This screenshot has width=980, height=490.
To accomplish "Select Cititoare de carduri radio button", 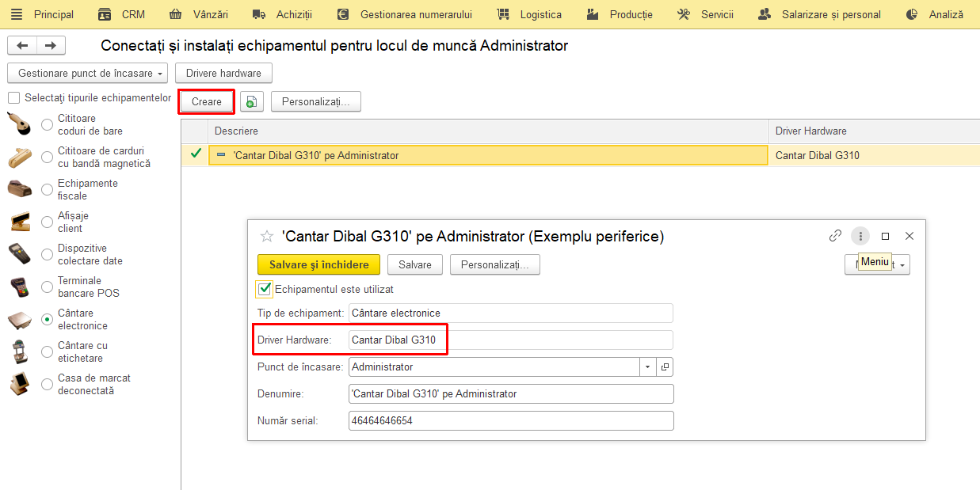I will click(48, 158).
